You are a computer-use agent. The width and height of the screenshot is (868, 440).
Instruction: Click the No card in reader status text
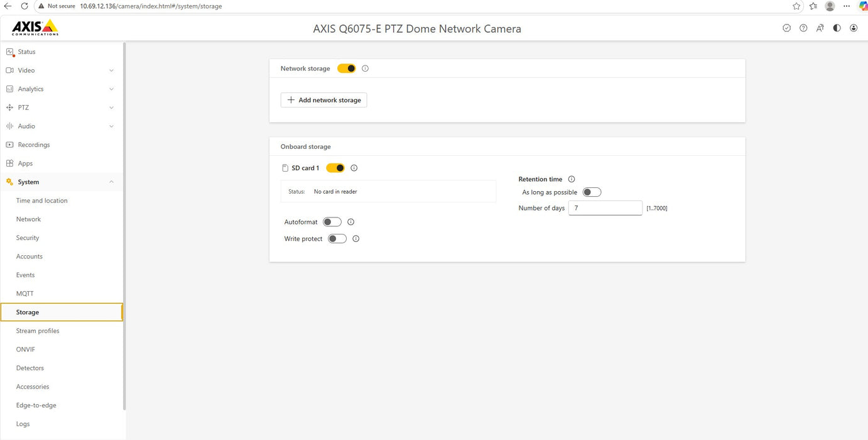tap(335, 192)
